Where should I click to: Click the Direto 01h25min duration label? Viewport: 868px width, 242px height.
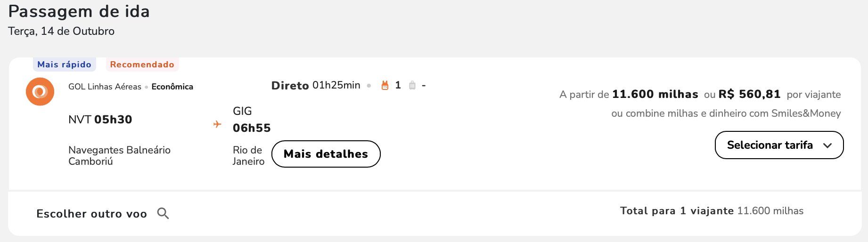click(316, 85)
